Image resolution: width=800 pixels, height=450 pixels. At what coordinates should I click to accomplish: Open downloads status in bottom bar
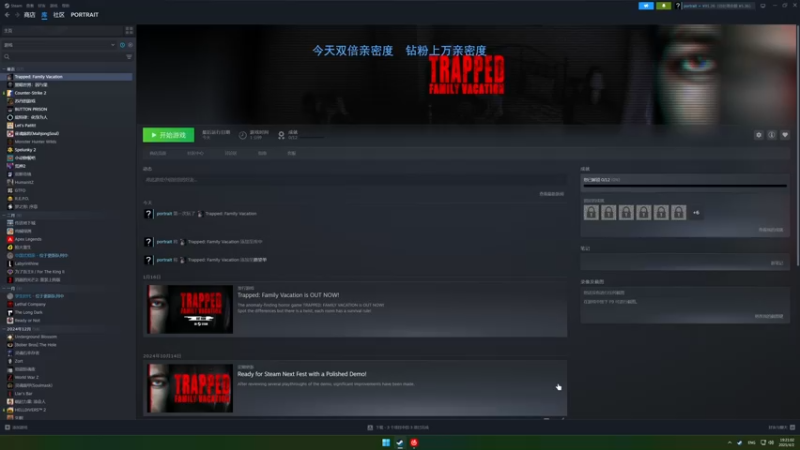click(x=398, y=428)
